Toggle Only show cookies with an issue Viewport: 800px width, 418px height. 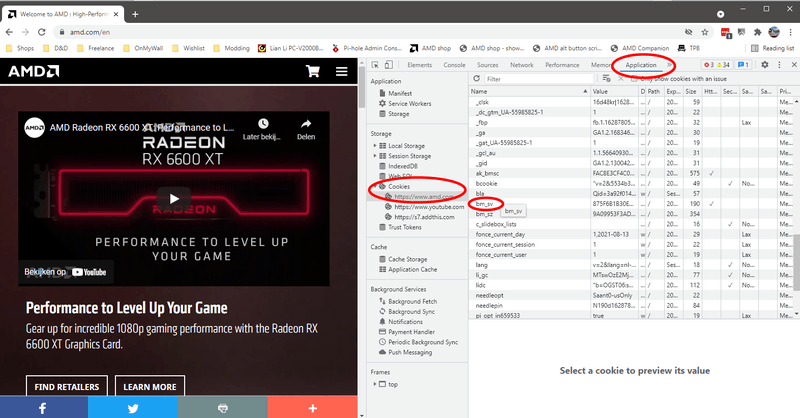click(x=634, y=79)
